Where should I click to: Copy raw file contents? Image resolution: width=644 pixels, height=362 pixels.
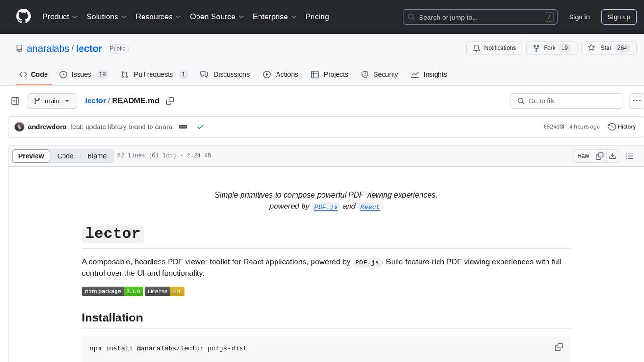point(599,156)
